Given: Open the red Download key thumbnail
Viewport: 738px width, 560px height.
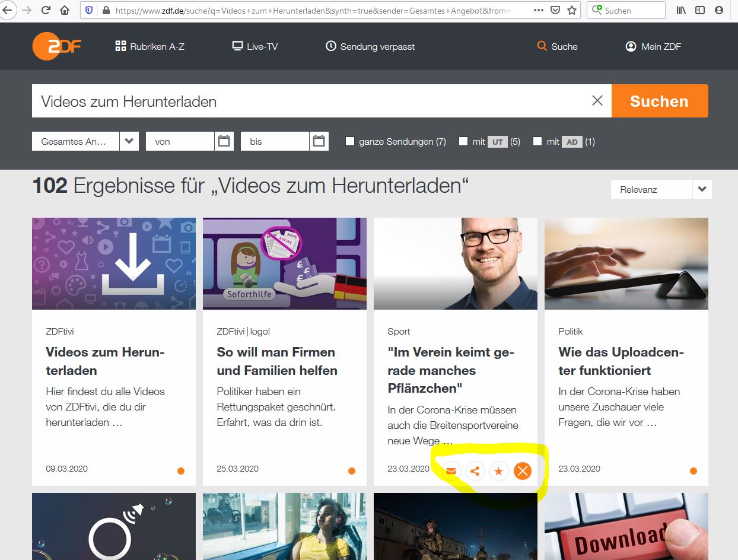Looking at the screenshot, I should (x=626, y=527).
